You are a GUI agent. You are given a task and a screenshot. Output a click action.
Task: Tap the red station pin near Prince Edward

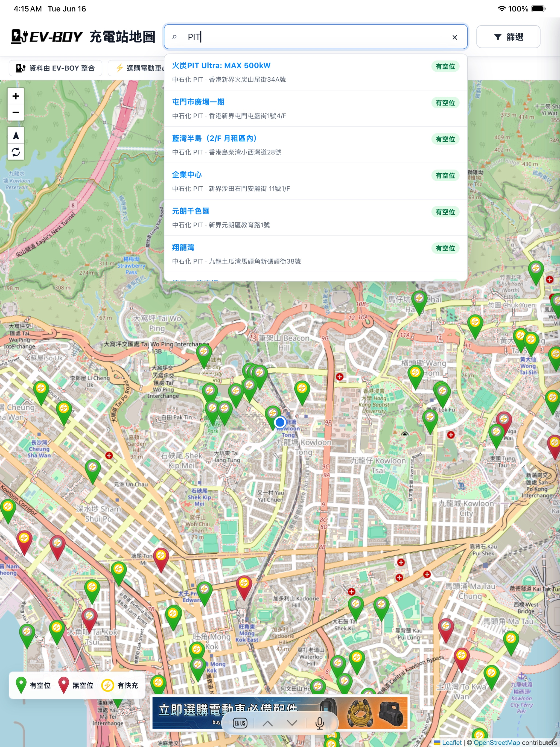(244, 587)
